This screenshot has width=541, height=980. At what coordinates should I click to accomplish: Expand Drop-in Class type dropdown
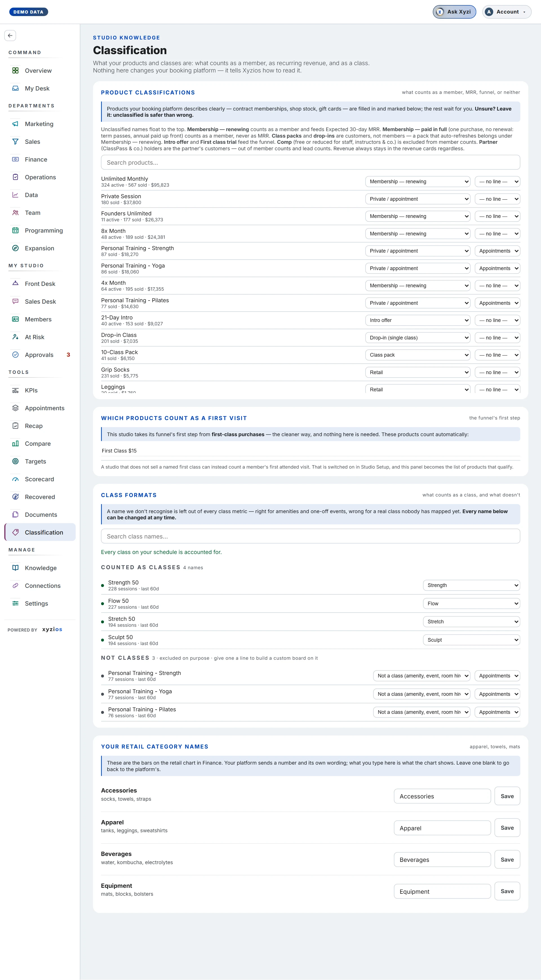pos(417,337)
